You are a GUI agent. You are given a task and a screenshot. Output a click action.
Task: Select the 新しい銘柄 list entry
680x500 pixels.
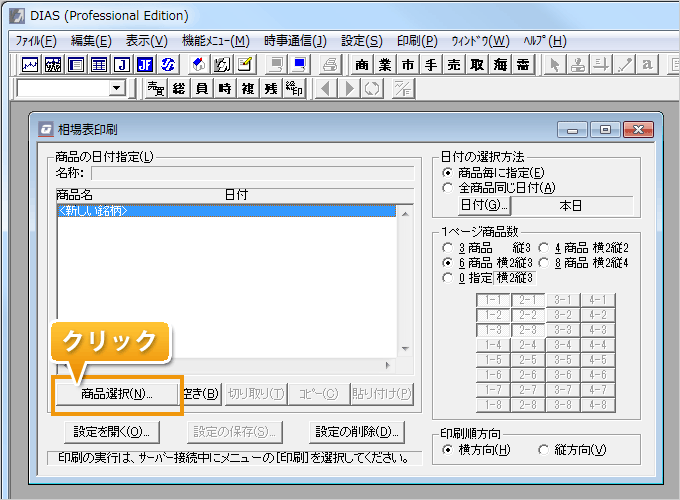pos(93,211)
